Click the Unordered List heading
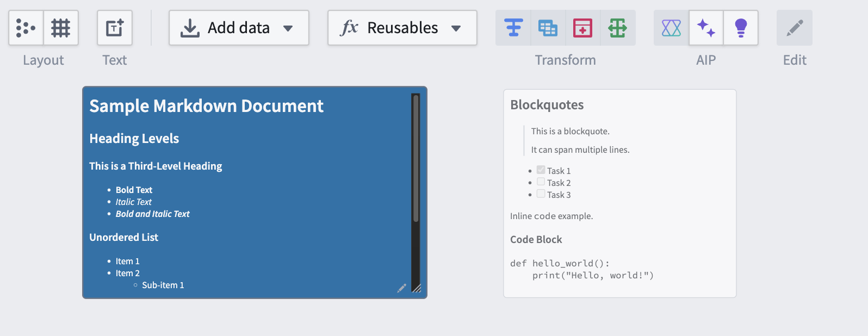868x336 pixels. [x=123, y=238]
